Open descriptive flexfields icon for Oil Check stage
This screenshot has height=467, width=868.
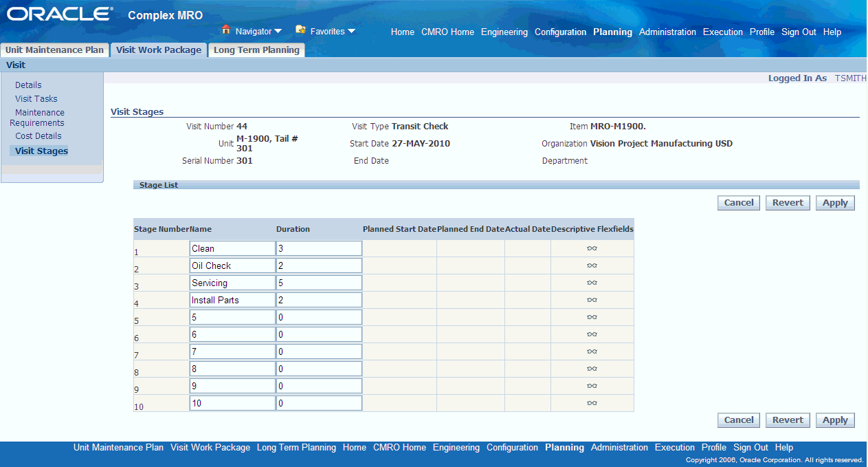point(592,265)
